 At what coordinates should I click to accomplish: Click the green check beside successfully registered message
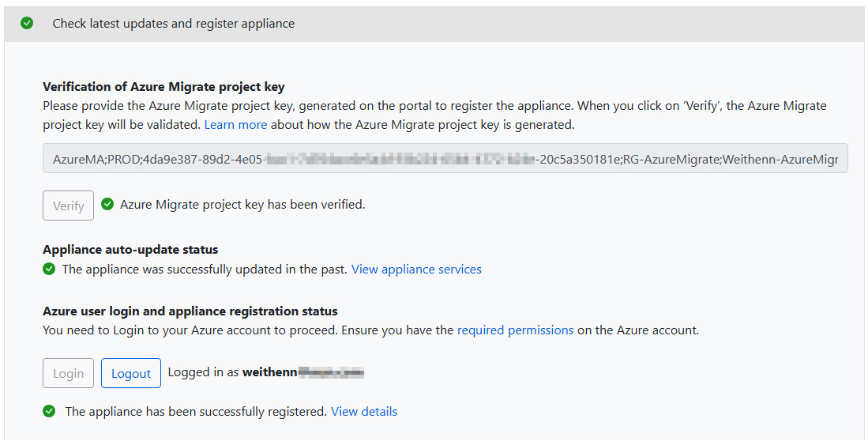coord(49,411)
